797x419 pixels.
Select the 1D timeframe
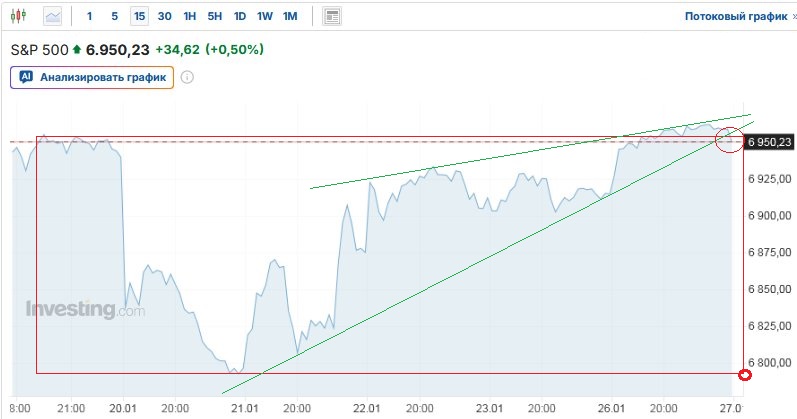(x=240, y=17)
